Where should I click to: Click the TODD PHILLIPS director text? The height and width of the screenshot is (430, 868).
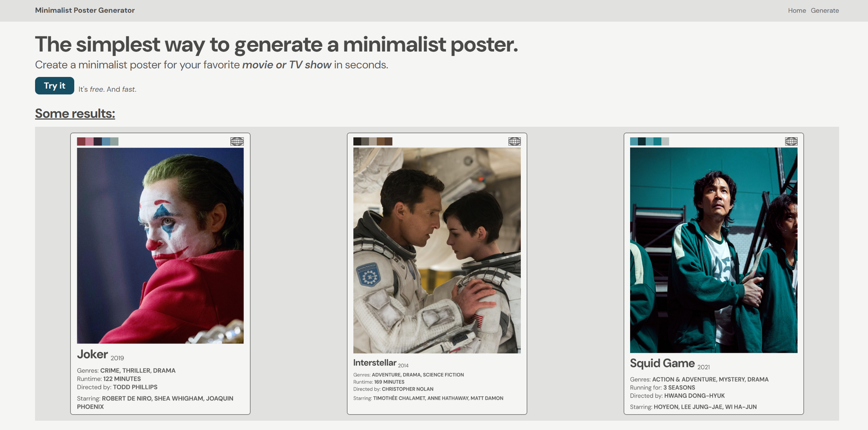tap(135, 387)
